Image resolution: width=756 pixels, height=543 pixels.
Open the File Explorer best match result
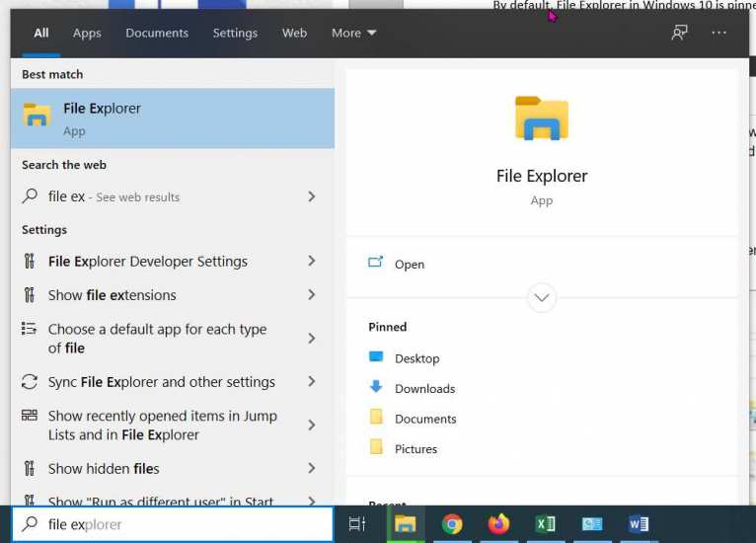tap(172, 118)
